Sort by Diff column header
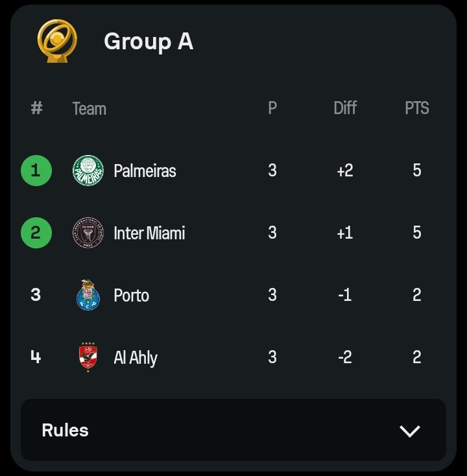467x476 pixels. pyautogui.click(x=345, y=108)
